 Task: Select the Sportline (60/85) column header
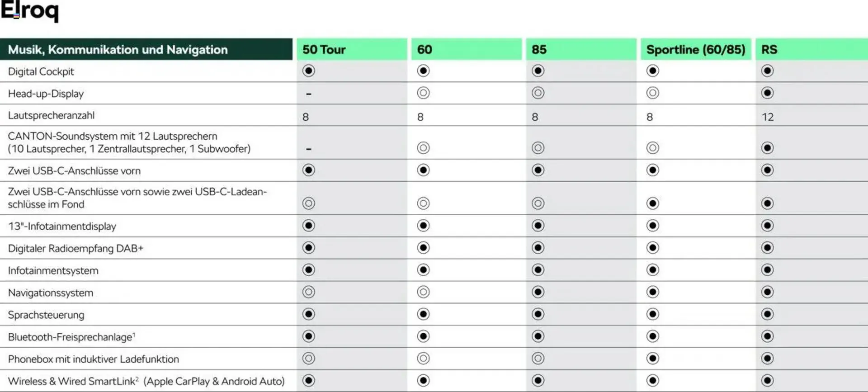pos(695,49)
